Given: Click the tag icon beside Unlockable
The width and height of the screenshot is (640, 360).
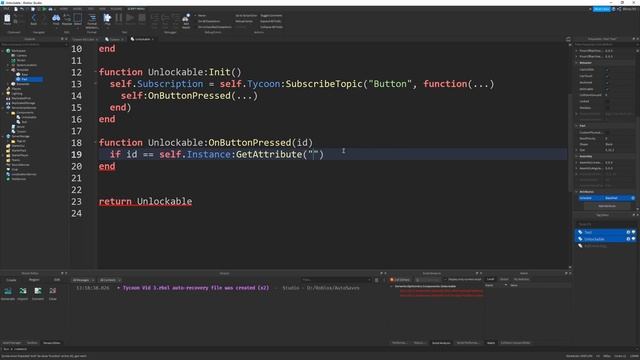Looking at the screenshot, I should click(580, 239).
